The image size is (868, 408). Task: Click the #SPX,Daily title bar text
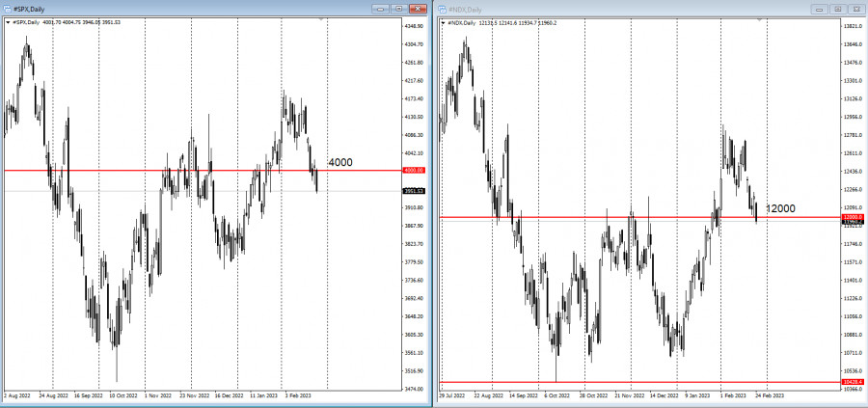coord(30,9)
